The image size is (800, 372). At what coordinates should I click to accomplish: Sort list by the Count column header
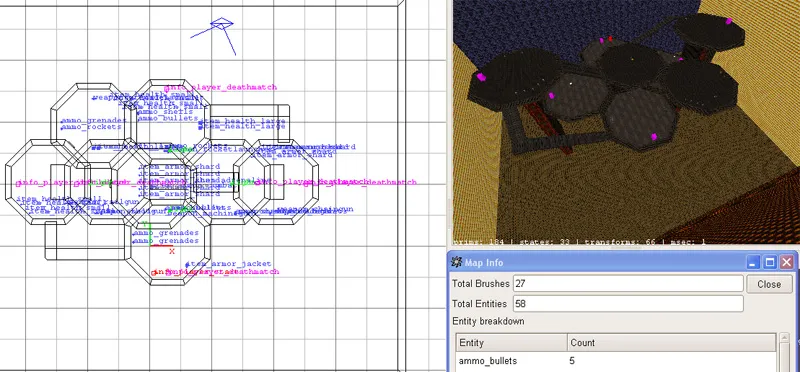671,342
